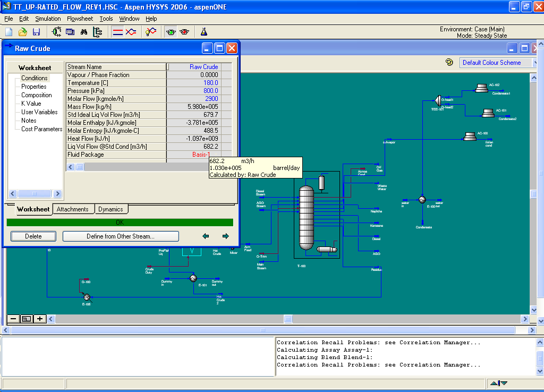544x392 pixels.
Task: Open the Simulation menu
Action: coord(48,19)
